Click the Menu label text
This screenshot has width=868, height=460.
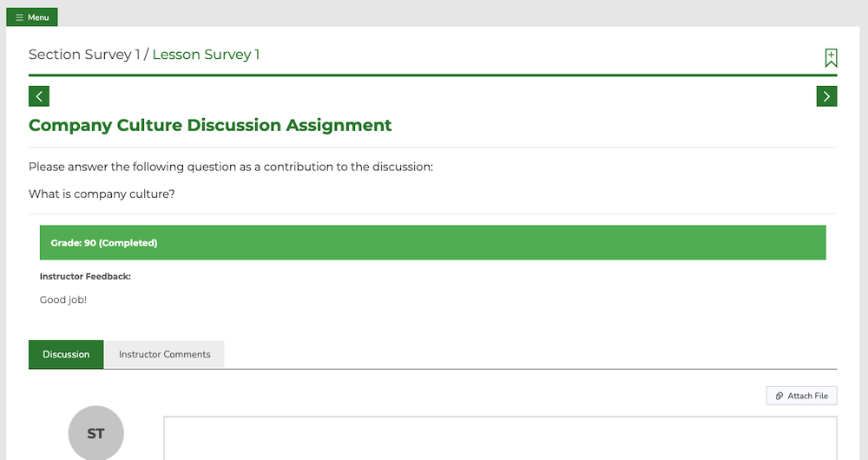coord(38,17)
